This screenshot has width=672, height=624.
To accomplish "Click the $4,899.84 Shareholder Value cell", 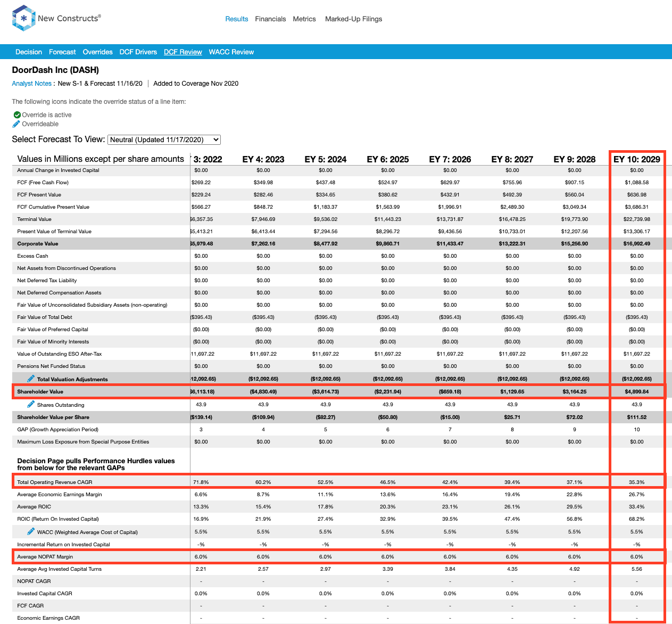I will 637,392.
